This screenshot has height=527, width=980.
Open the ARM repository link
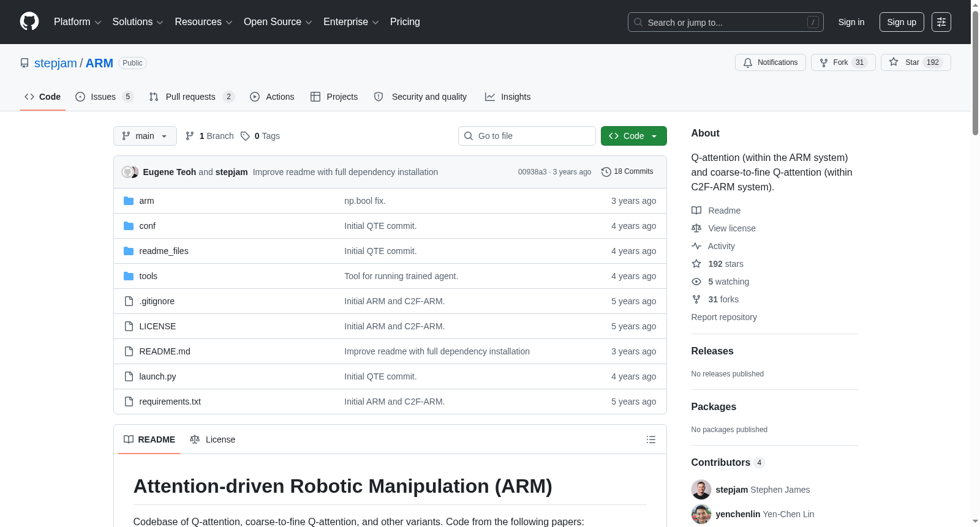99,63
